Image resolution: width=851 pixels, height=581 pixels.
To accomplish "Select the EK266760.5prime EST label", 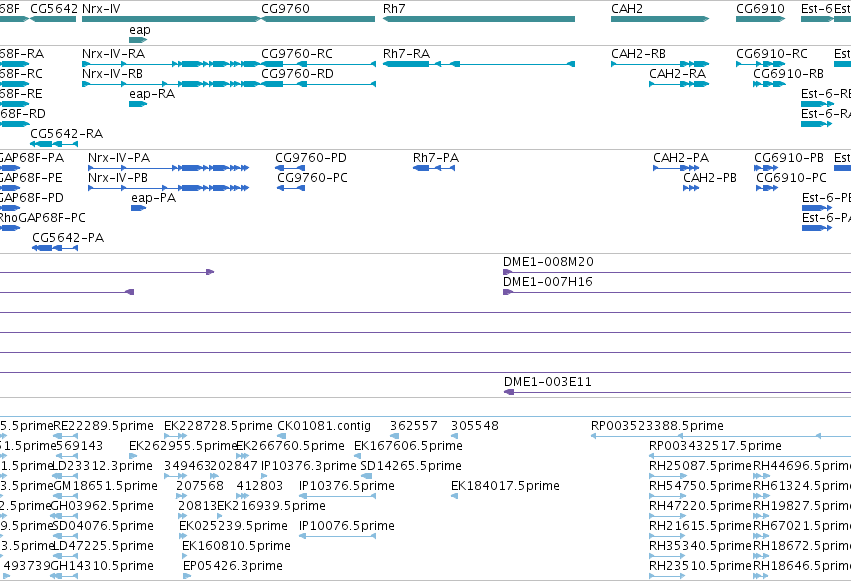I will point(290,446).
